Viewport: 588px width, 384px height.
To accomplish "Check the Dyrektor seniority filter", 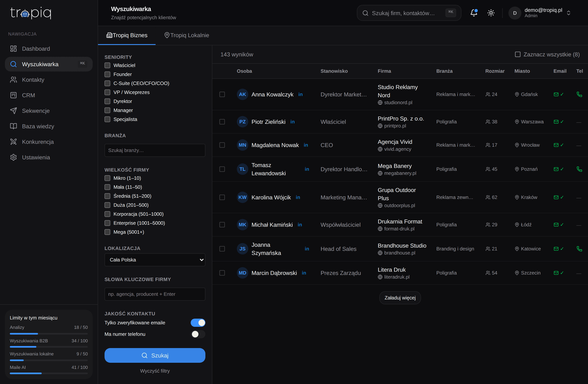I will coord(107,101).
